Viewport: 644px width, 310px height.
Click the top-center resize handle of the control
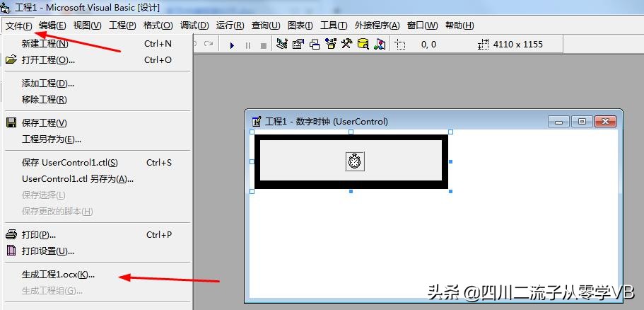point(351,132)
